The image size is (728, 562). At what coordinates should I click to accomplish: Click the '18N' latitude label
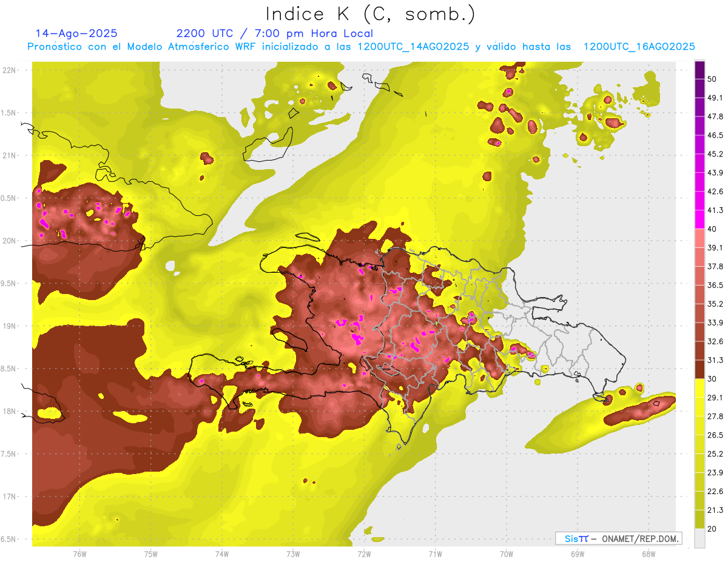point(9,412)
